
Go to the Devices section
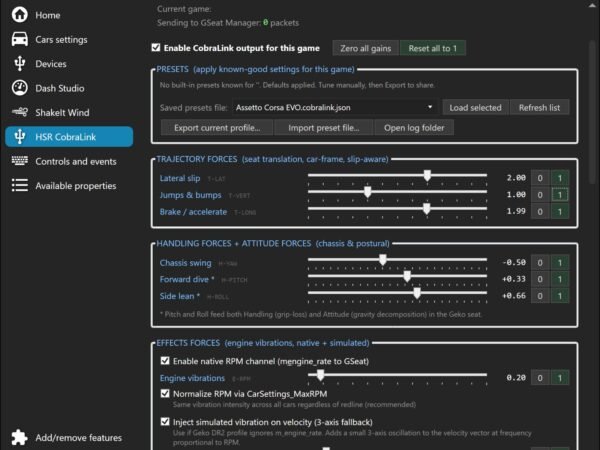pyautogui.click(x=51, y=64)
